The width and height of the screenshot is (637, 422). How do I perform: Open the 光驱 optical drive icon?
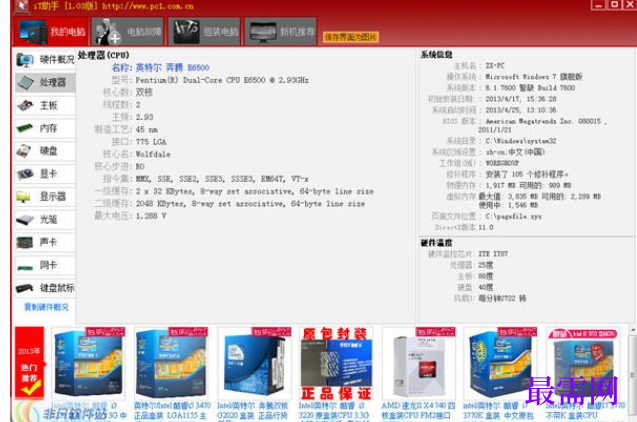pyautogui.click(x=25, y=220)
